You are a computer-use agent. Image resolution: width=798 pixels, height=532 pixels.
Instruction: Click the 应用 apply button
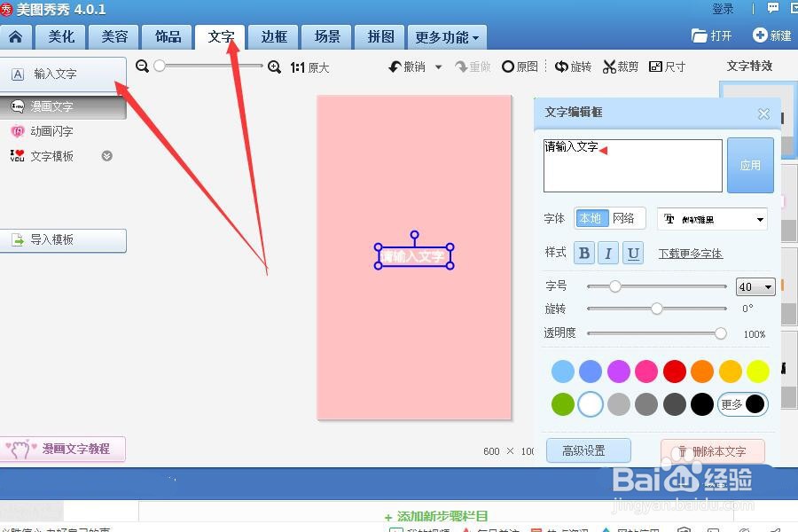coord(750,166)
